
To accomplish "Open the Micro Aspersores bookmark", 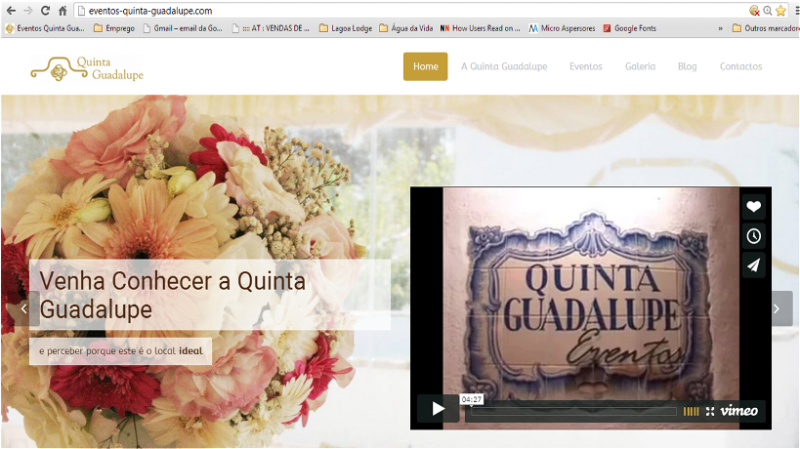I will point(562,29).
